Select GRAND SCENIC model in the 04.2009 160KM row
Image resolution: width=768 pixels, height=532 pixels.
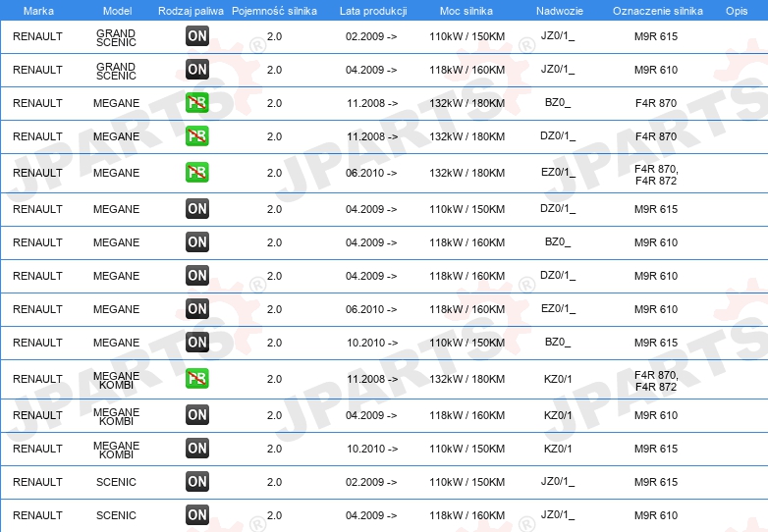(116, 71)
